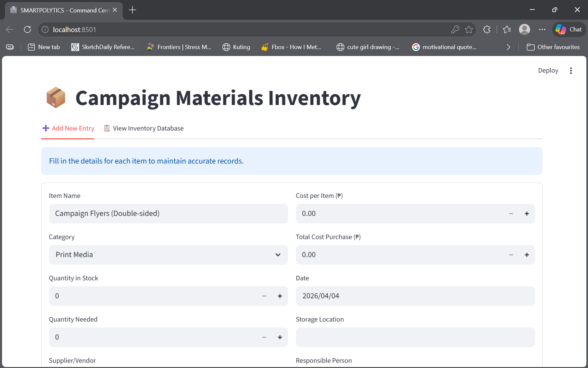Click the tab actions icon left of the bookmarks bar

click(x=10, y=47)
